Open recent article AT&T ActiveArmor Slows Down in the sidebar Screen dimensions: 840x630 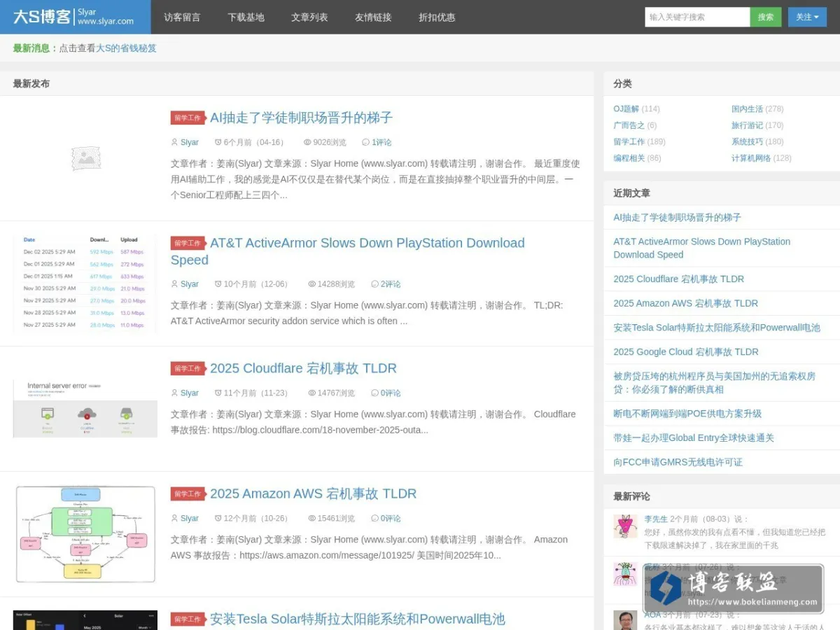click(701, 248)
